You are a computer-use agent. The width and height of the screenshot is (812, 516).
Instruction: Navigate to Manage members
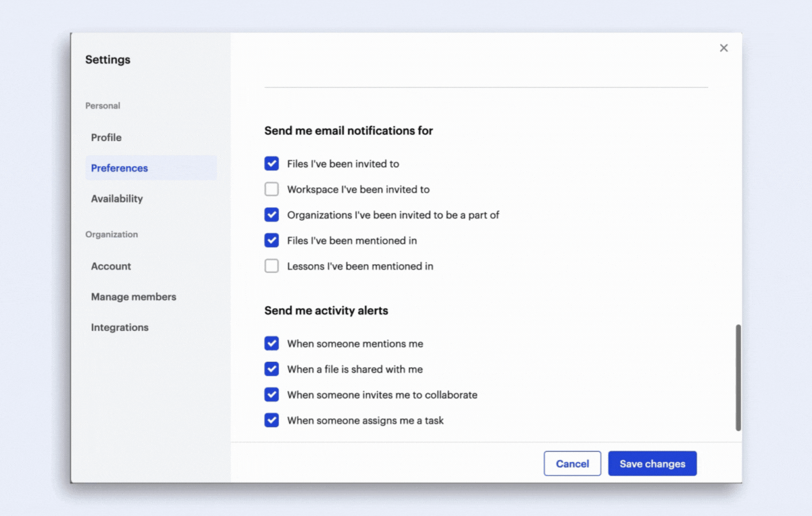click(134, 297)
